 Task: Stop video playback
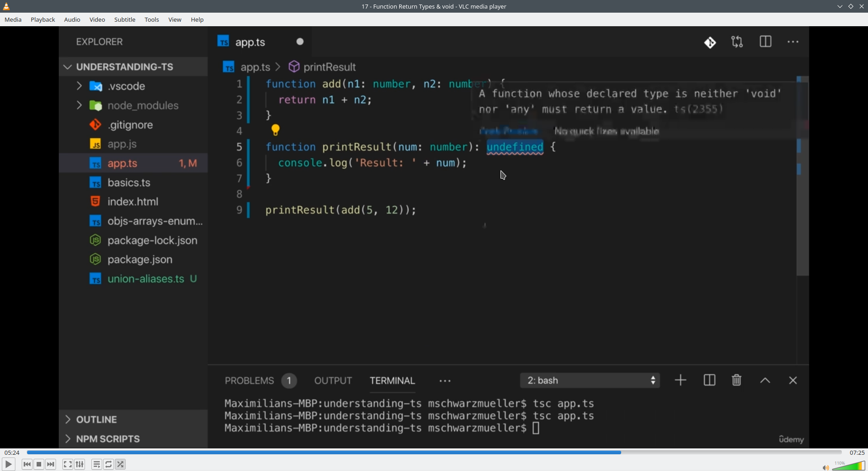coord(39,464)
